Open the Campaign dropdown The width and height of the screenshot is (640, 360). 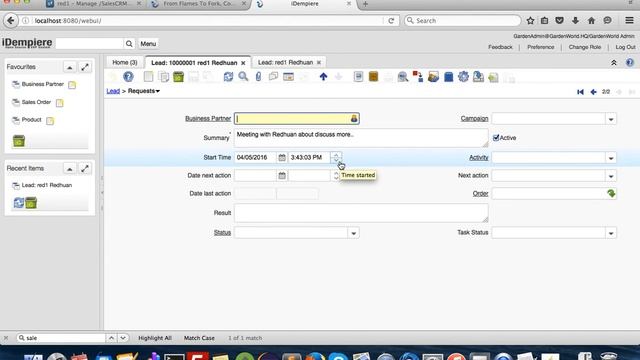(x=611, y=119)
